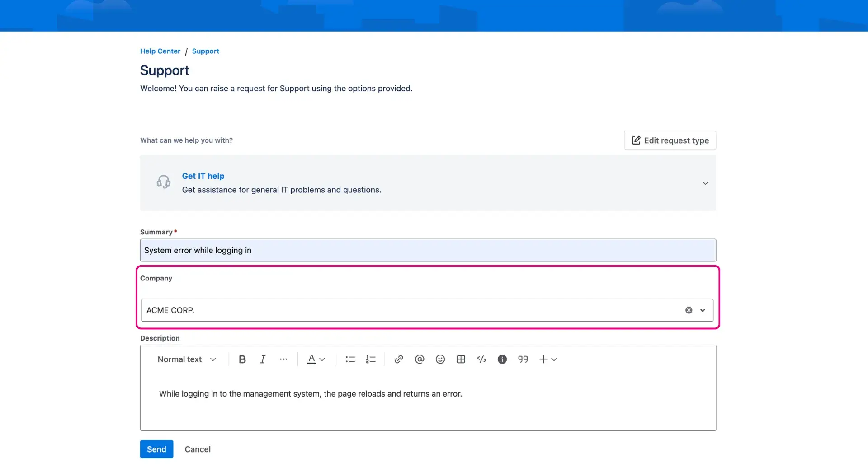
Task: Open the text color picker dropdown
Action: [316, 359]
